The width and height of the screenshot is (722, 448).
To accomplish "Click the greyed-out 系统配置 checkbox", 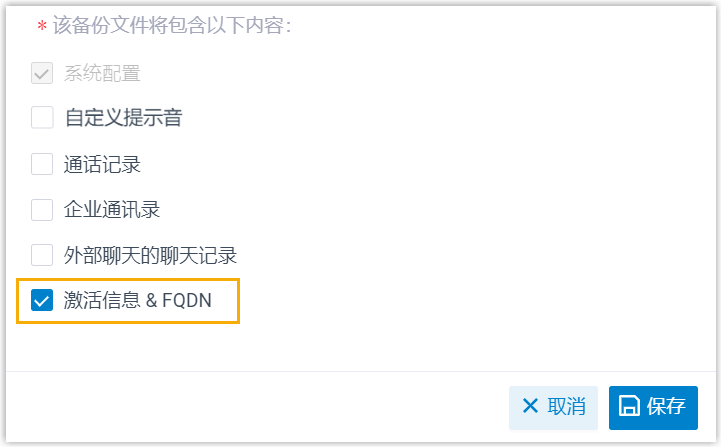I will (42, 73).
